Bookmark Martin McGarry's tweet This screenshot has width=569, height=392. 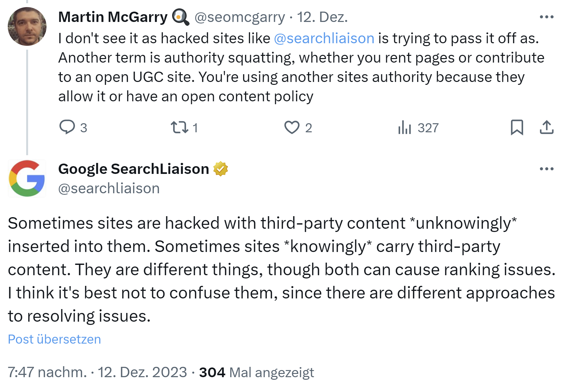tap(517, 128)
